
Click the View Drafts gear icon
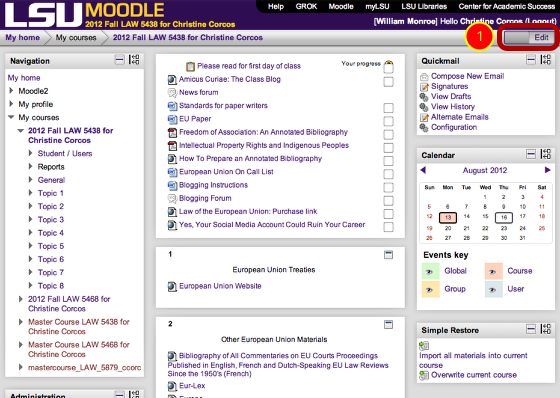[424, 97]
